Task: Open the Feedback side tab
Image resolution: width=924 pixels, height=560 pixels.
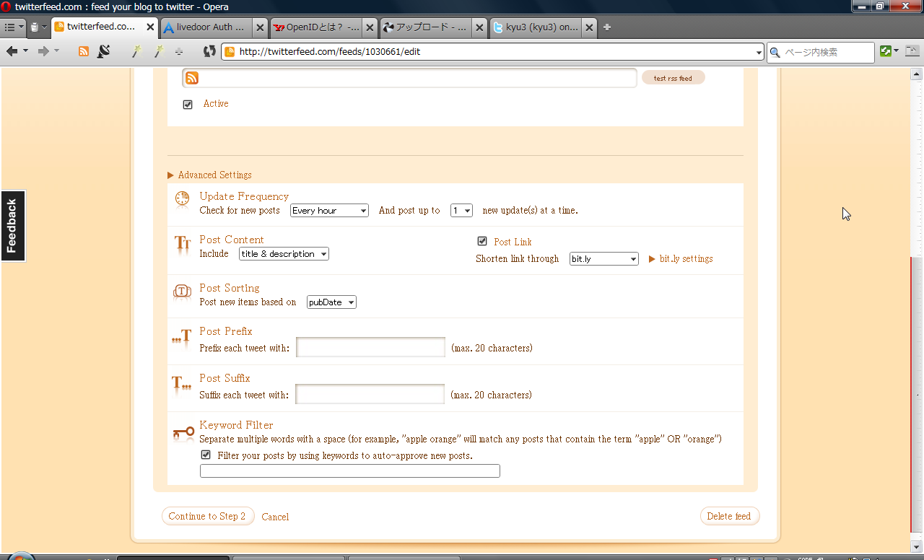Action: click(12, 226)
